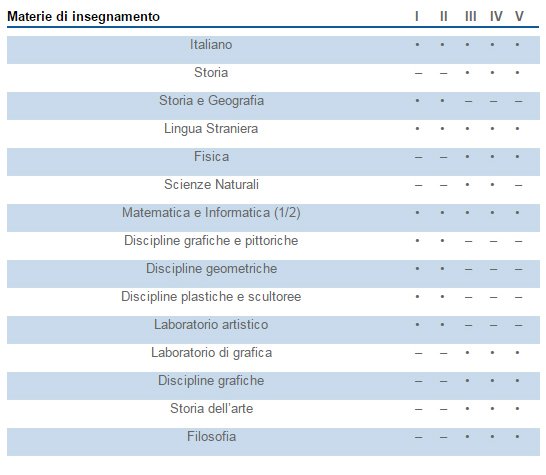Click the Storia subject text
This screenshot has height=475, width=546.
[211, 72]
